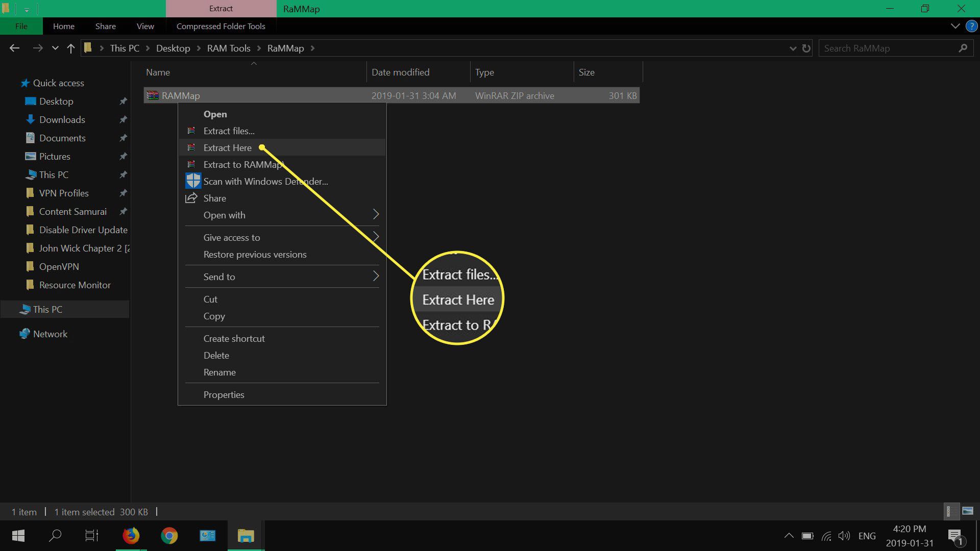980x551 pixels.
Task: Navigate to Quick access in sidebar
Action: 59,83
